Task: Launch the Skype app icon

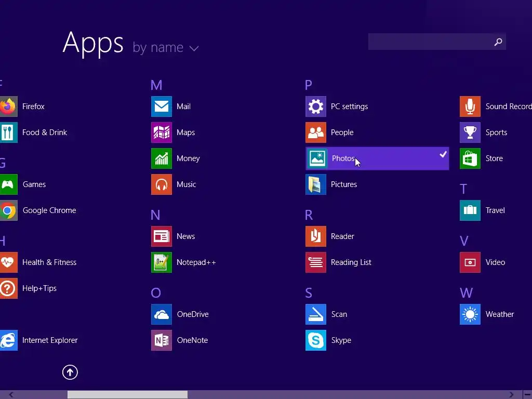Action: pyautogui.click(x=316, y=340)
